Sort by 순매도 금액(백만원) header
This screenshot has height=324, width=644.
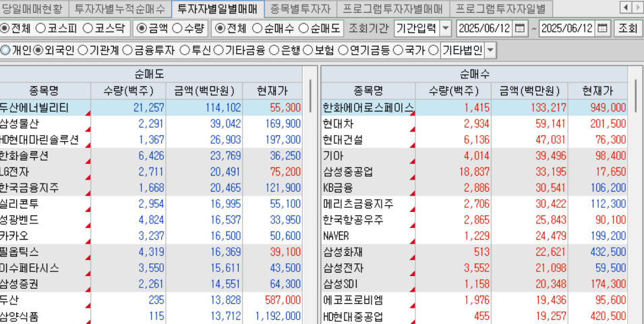[204, 90]
